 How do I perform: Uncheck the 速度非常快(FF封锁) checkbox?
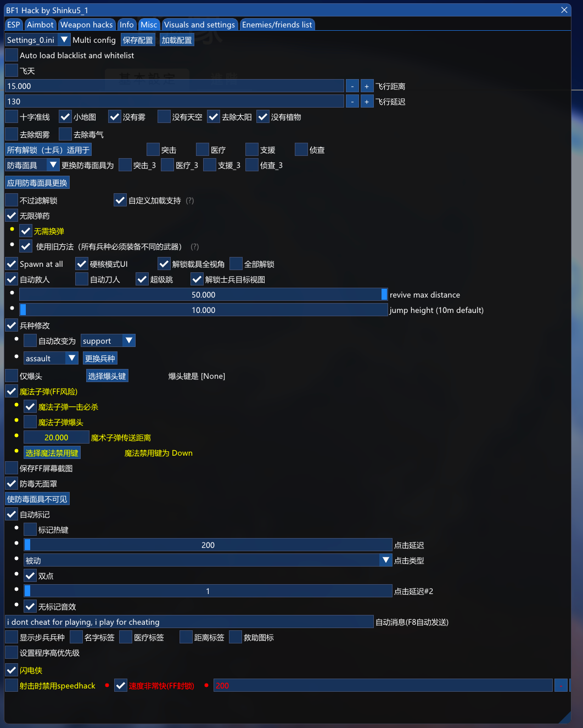[x=121, y=686]
